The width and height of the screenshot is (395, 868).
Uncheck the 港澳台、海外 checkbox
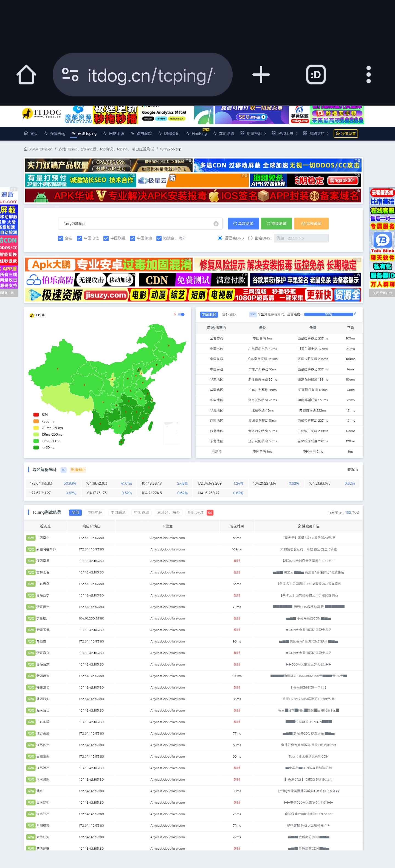[159, 238]
